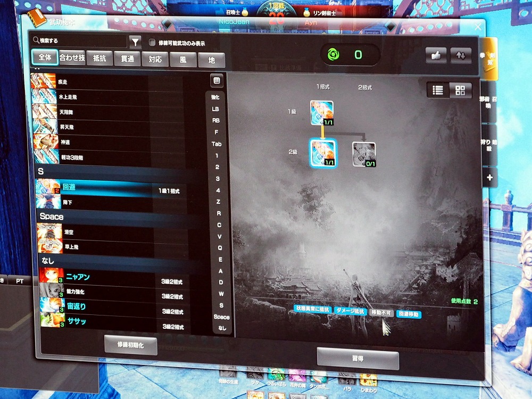The height and width of the screenshot is (399, 532).
Task: Enable 修練可能武功のみ表示 checkbox
Action: point(152,43)
